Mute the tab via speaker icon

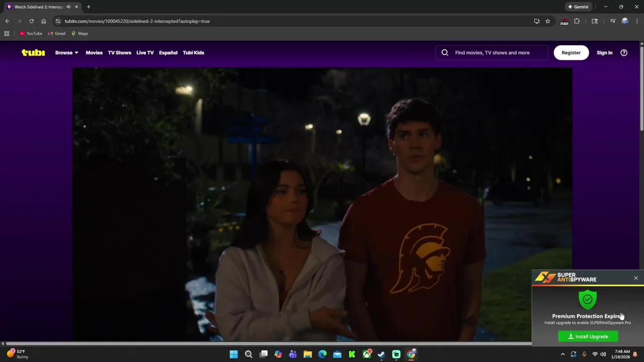(x=68, y=7)
